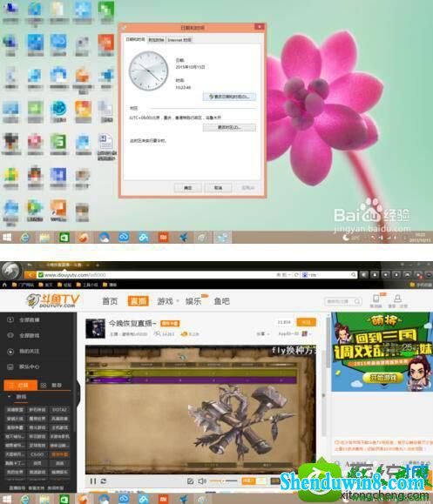
Task: Click the analog clock face in dialog
Action: 148,71
